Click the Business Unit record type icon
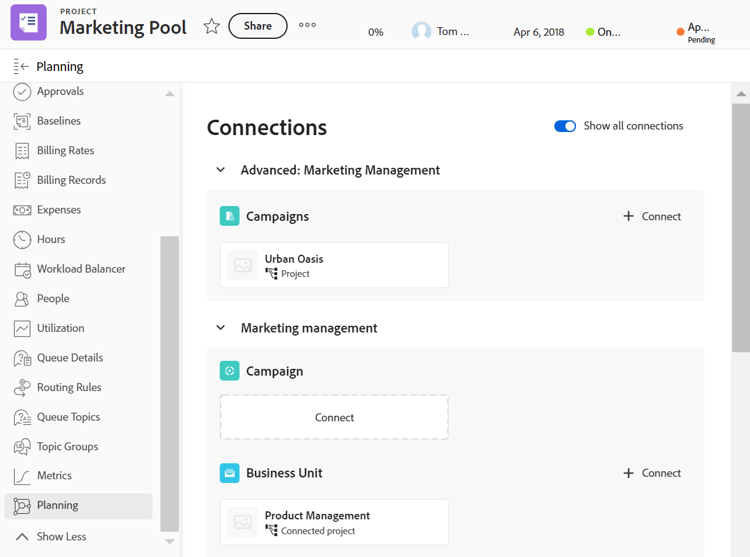 click(x=229, y=473)
